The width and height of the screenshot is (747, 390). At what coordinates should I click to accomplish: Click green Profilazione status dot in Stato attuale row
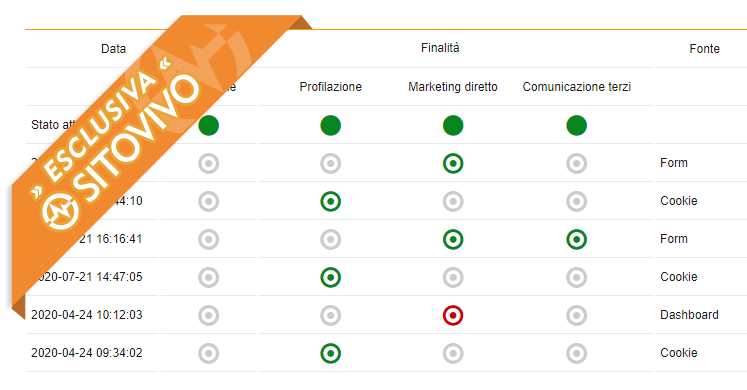pos(331,125)
